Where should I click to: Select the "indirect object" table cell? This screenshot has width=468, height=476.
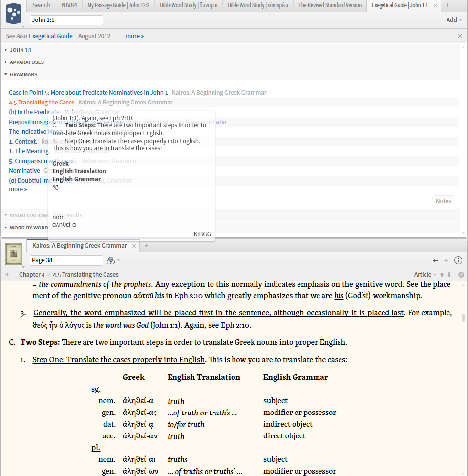click(288, 424)
